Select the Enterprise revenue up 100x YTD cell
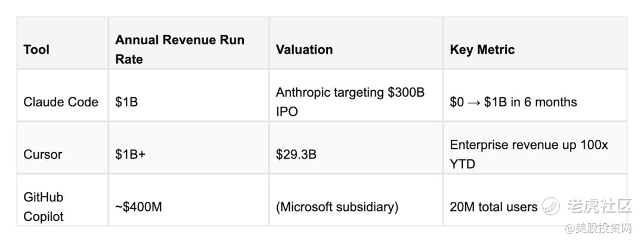Viewport: 644px width, 243px height. pyautogui.click(x=529, y=154)
